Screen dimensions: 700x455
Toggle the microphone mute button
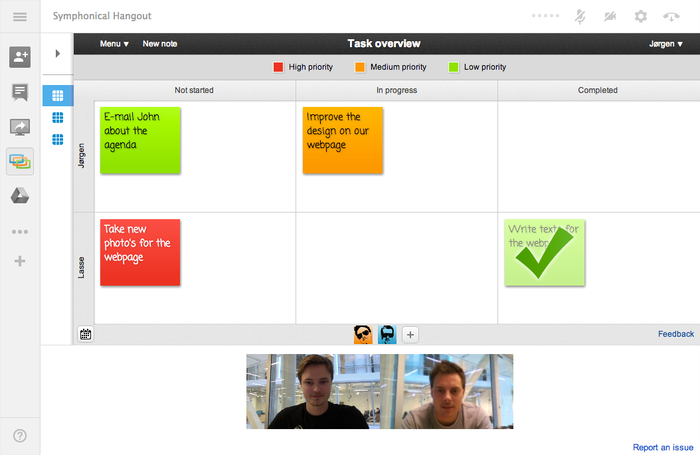pyautogui.click(x=579, y=17)
